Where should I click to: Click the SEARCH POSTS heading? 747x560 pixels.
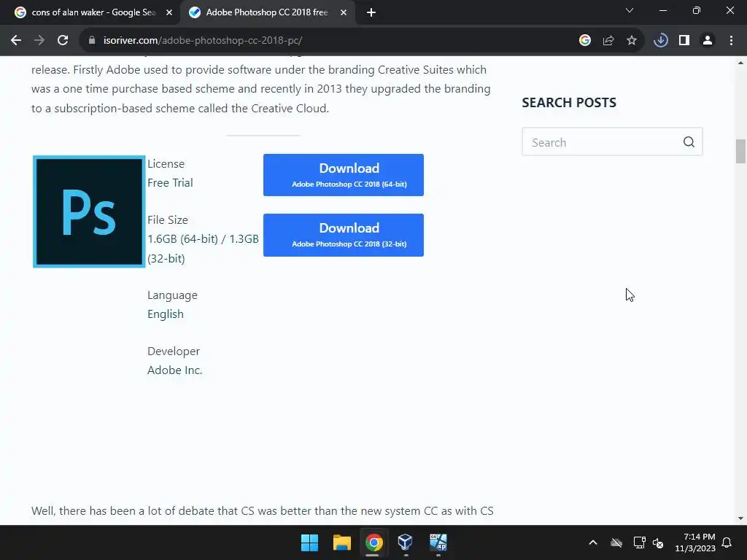coord(569,102)
